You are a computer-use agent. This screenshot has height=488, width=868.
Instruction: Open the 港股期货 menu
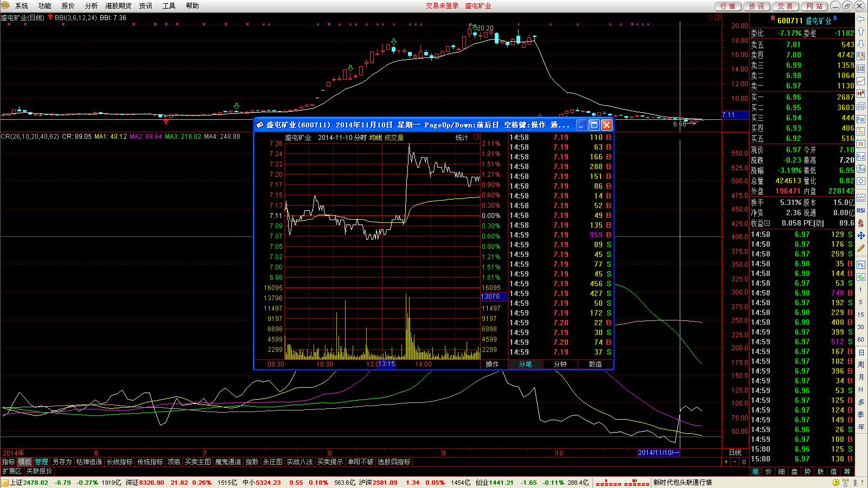click(118, 6)
